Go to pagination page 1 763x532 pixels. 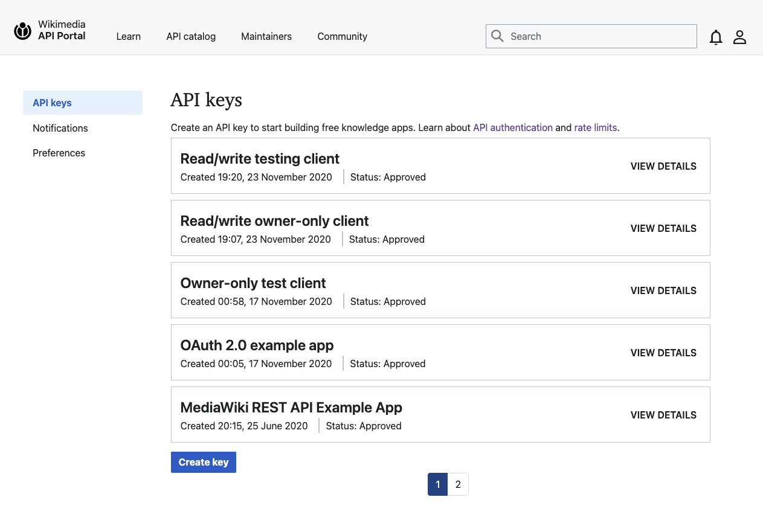point(437,484)
